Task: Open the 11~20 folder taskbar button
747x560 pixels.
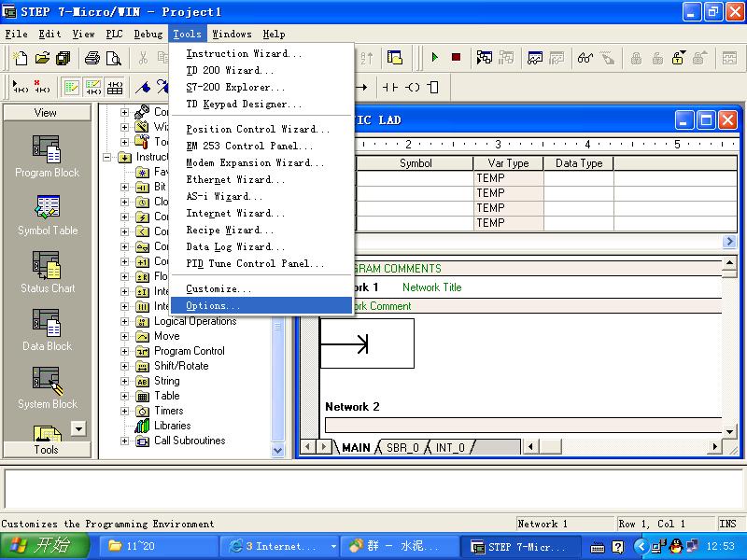Action: pyautogui.click(x=158, y=546)
